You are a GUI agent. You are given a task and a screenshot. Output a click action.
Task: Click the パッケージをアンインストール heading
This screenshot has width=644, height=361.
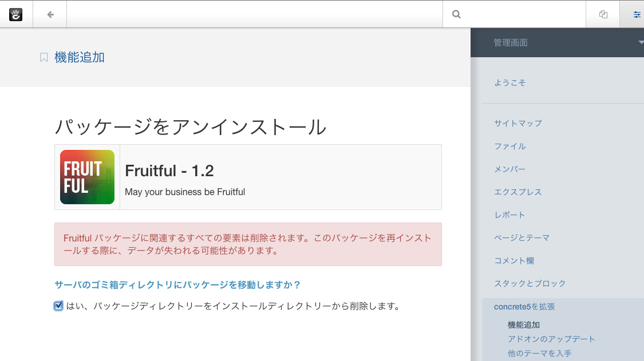[191, 126]
